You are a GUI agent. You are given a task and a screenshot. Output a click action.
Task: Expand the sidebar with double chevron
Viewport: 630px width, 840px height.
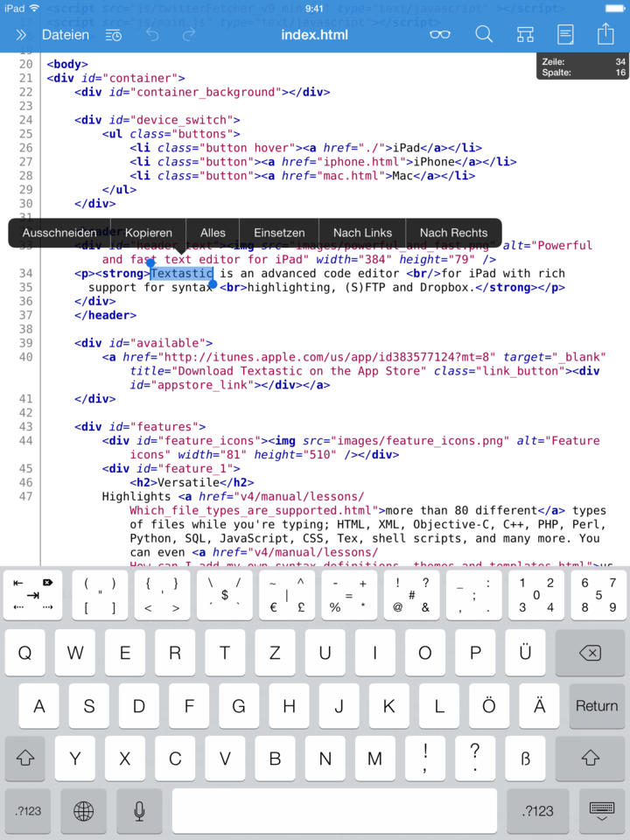pyautogui.click(x=21, y=35)
